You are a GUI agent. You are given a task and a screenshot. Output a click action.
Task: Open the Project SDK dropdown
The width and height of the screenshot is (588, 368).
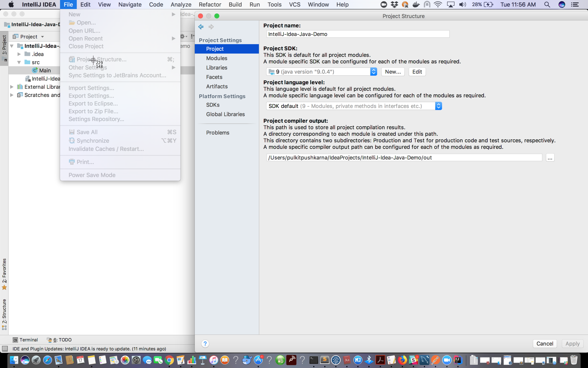[321, 72]
